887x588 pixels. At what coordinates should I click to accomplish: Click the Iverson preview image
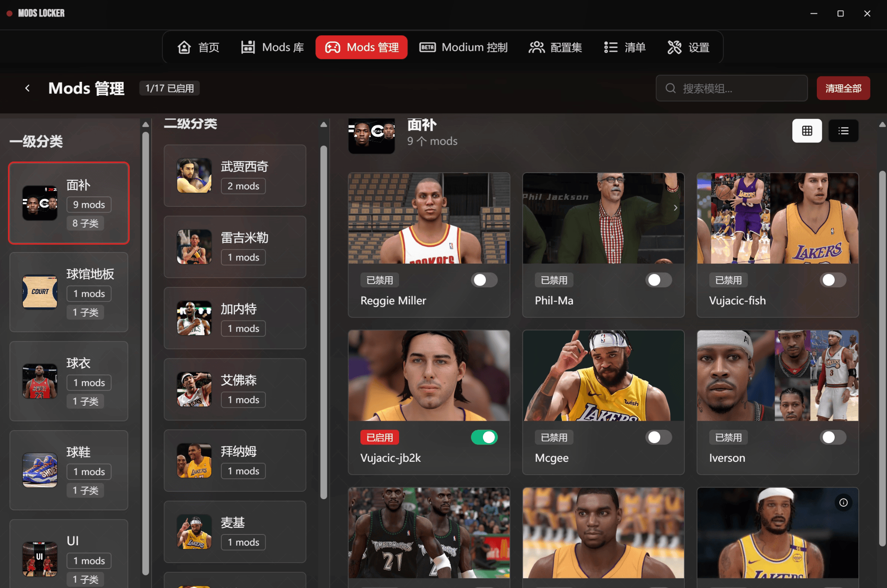(778, 376)
